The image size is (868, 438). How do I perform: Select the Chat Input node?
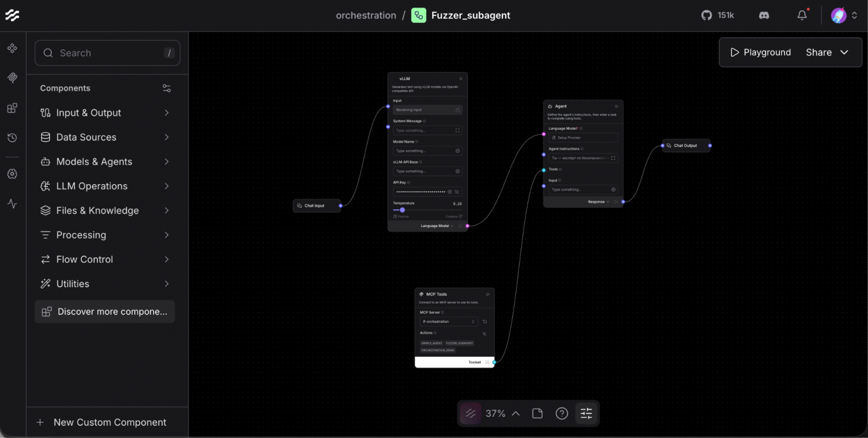tap(317, 206)
